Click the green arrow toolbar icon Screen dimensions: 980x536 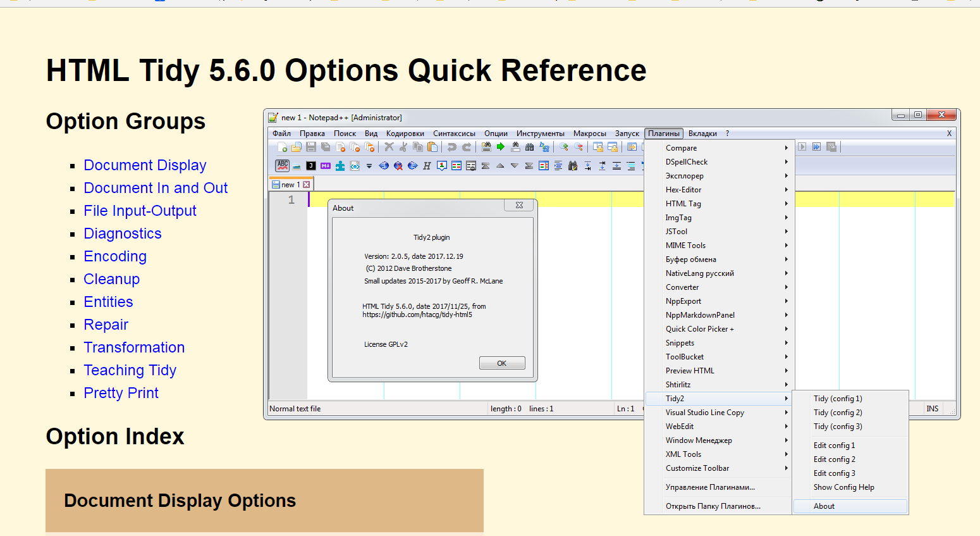pyautogui.click(x=501, y=147)
